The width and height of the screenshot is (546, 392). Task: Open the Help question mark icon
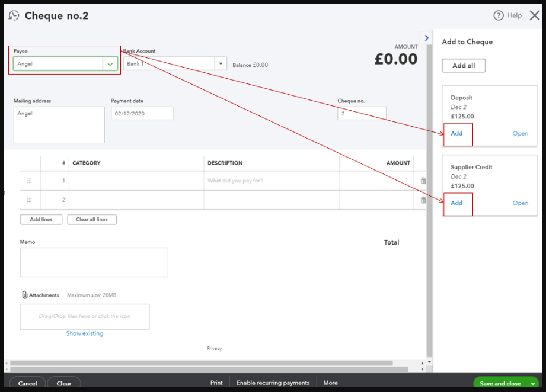(x=499, y=15)
